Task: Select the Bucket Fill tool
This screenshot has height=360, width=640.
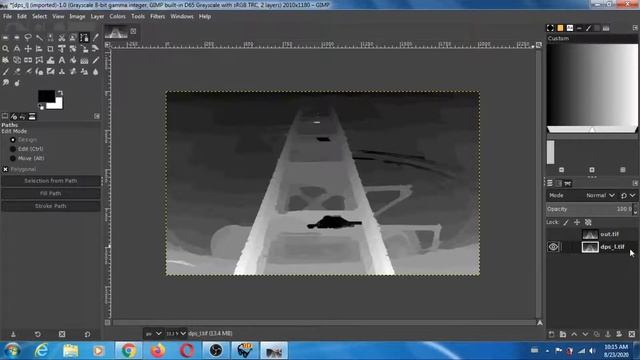Action: [73, 60]
